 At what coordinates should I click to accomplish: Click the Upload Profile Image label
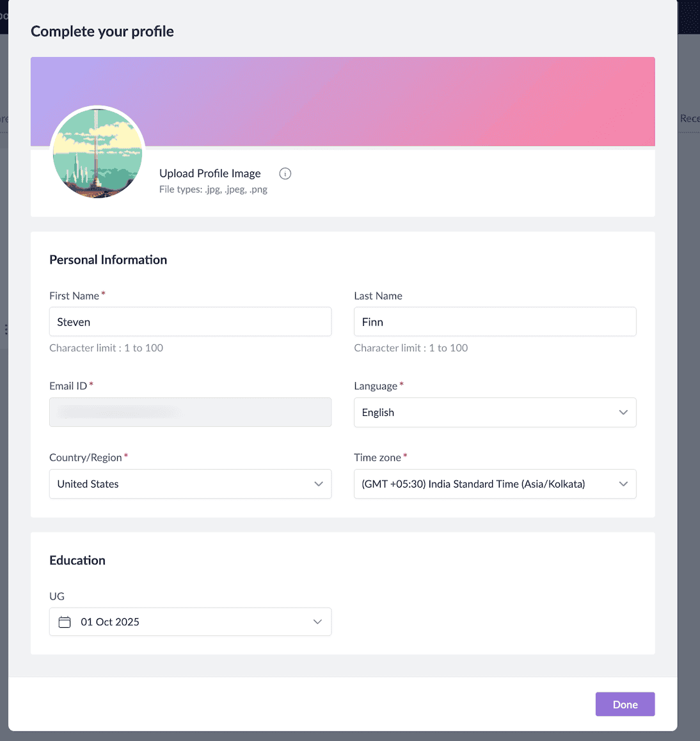[210, 173]
